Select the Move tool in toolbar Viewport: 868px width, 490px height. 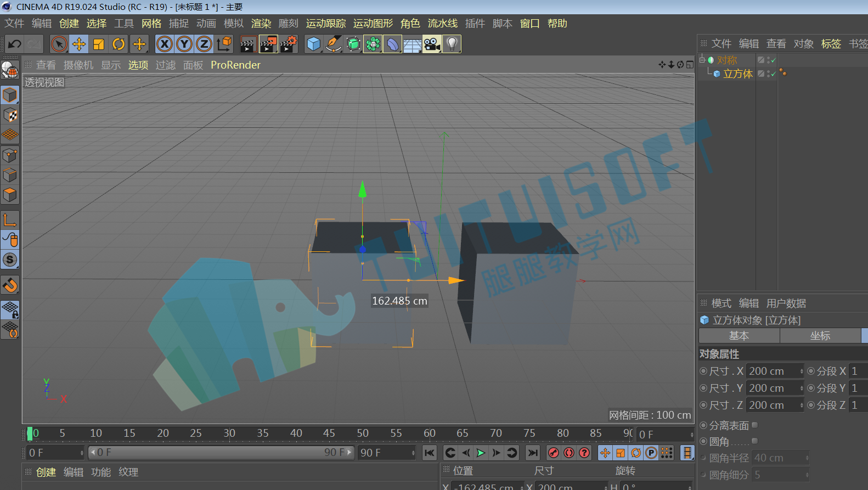coord(79,44)
